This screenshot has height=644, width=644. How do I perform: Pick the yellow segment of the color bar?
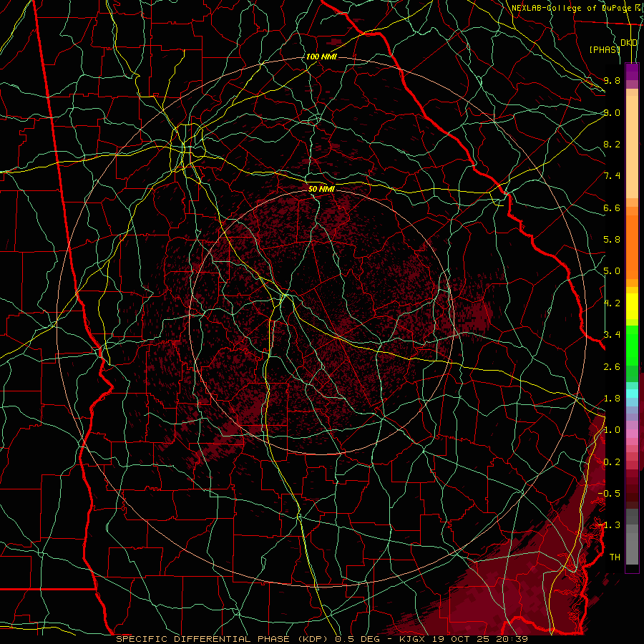[632, 306]
